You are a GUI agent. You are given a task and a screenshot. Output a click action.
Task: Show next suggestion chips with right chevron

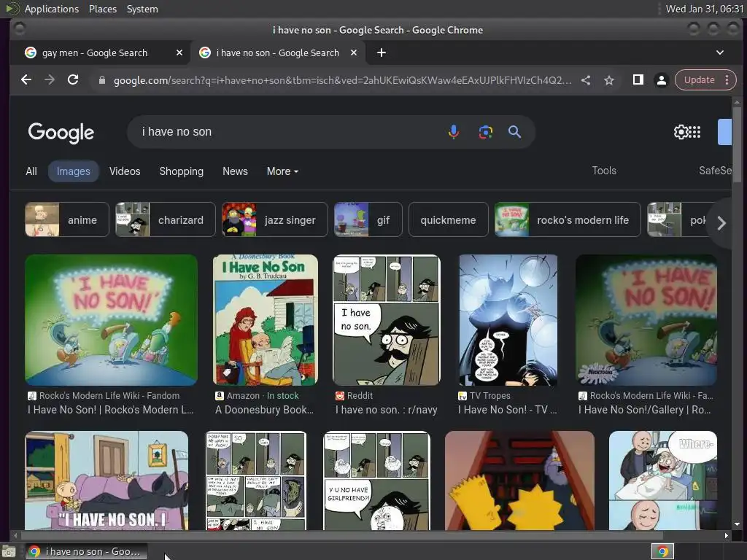pos(721,223)
